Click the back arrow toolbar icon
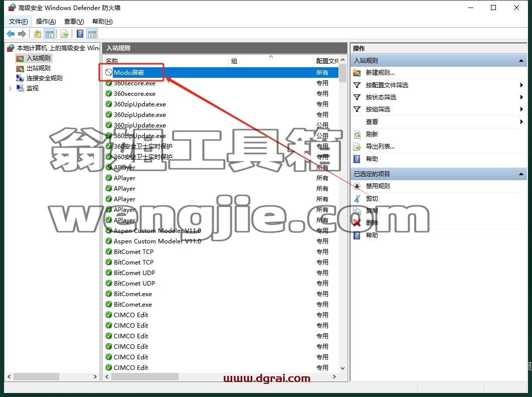 coord(11,34)
